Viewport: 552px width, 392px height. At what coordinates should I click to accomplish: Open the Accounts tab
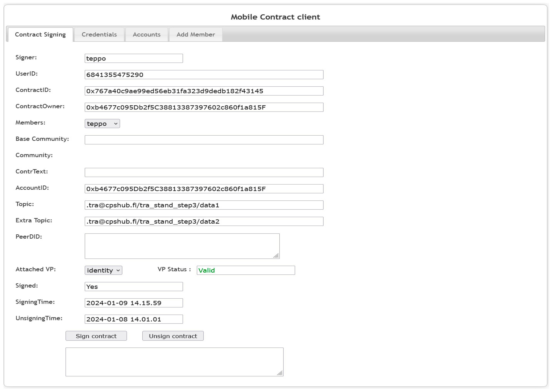click(146, 34)
